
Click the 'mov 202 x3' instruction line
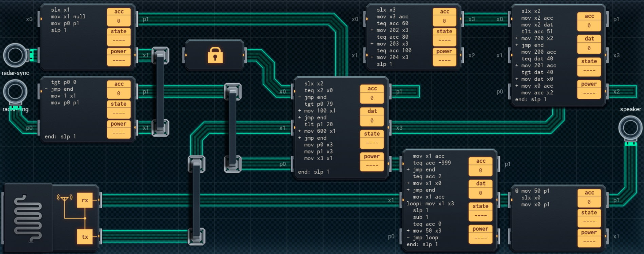coord(392,30)
